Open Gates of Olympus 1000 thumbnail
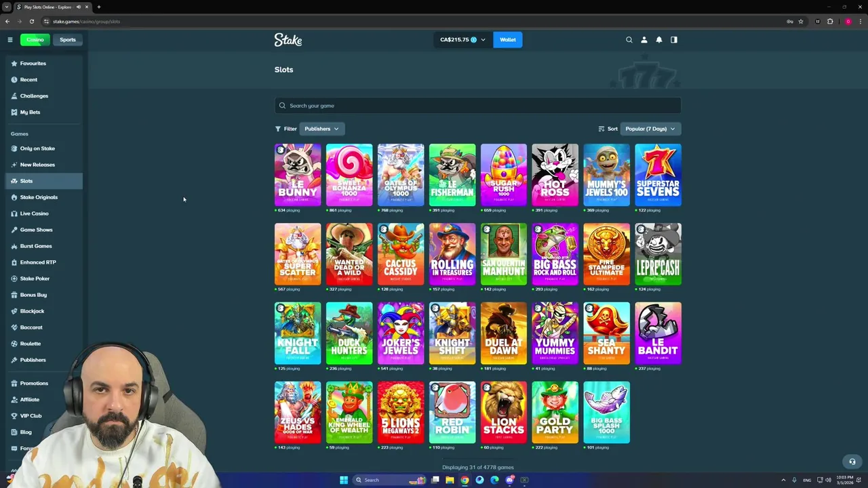Viewport: 868px width, 488px height. pos(401,175)
